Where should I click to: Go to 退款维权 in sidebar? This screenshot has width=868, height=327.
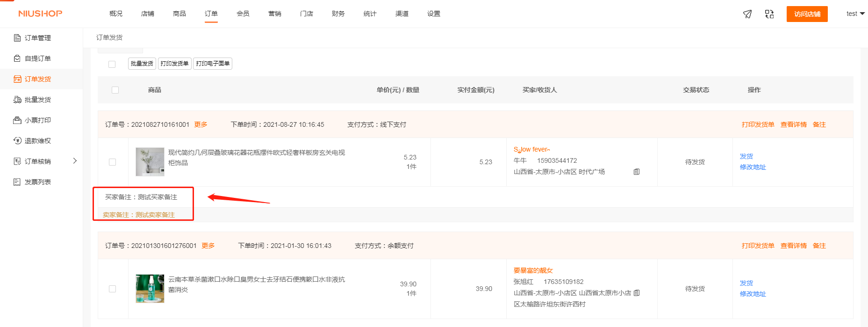point(38,141)
